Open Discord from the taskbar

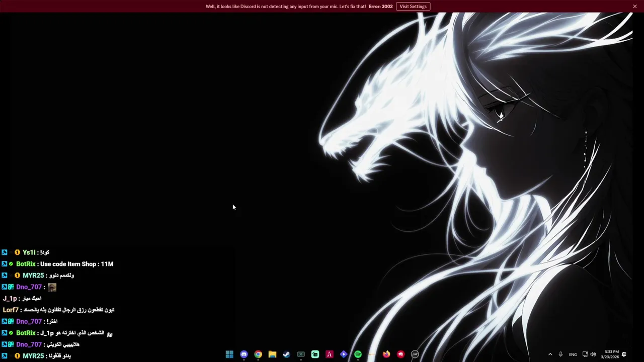(x=244, y=354)
